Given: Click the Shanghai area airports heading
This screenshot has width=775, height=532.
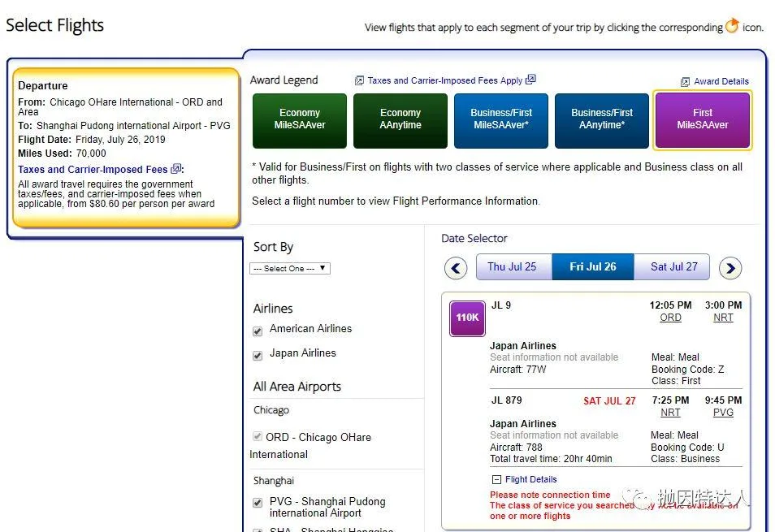Looking at the screenshot, I should [x=273, y=481].
